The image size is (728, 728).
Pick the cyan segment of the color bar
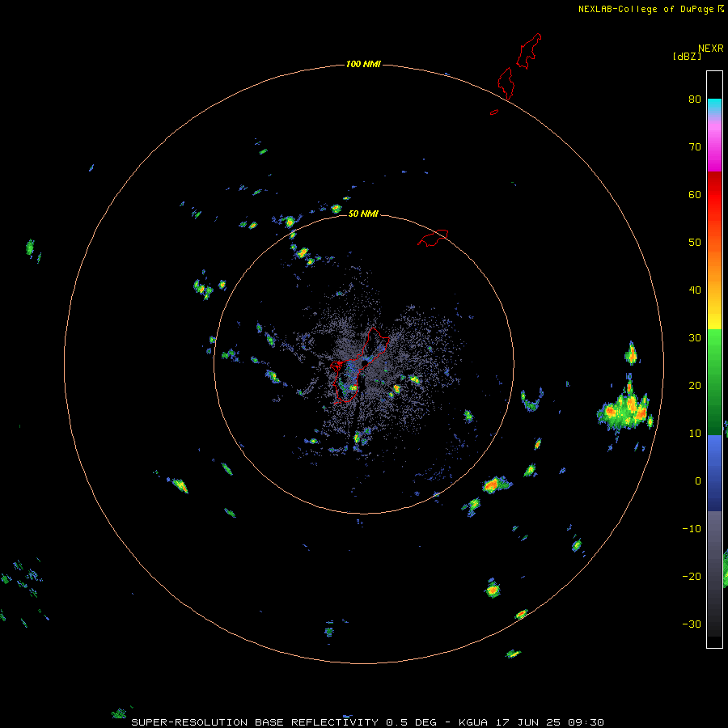point(714,107)
